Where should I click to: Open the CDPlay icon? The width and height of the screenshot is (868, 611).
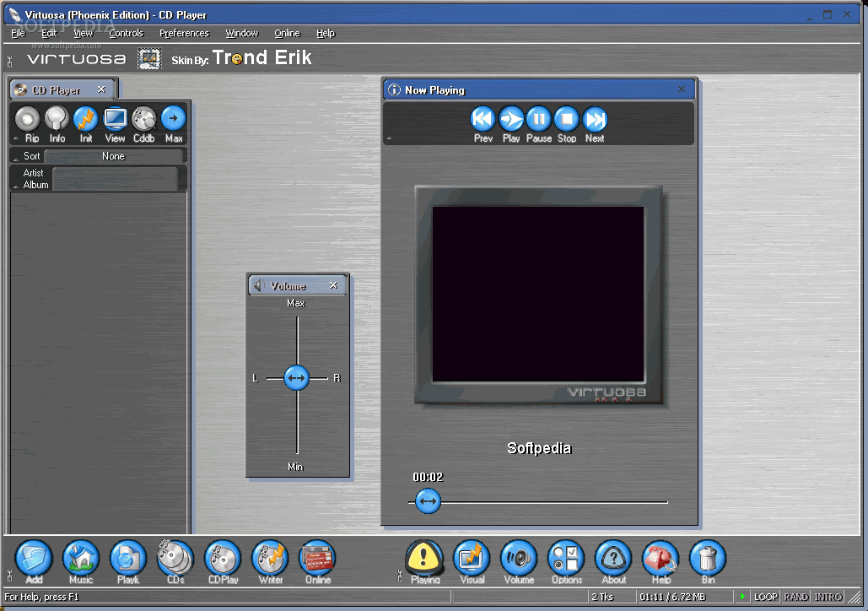[223, 559]
